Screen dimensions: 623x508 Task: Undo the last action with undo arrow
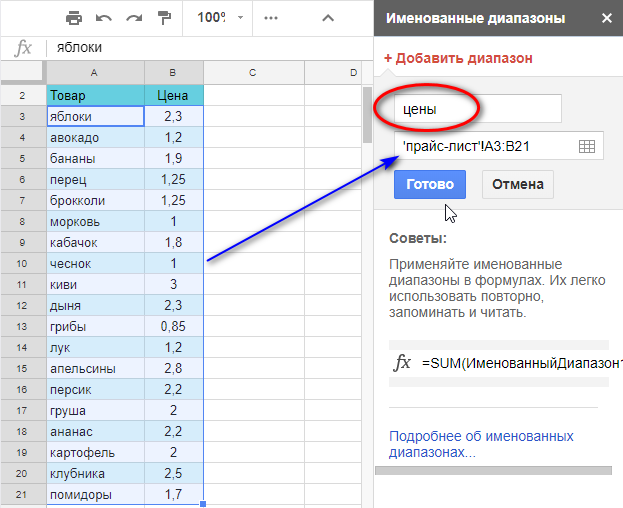[104, 18]
